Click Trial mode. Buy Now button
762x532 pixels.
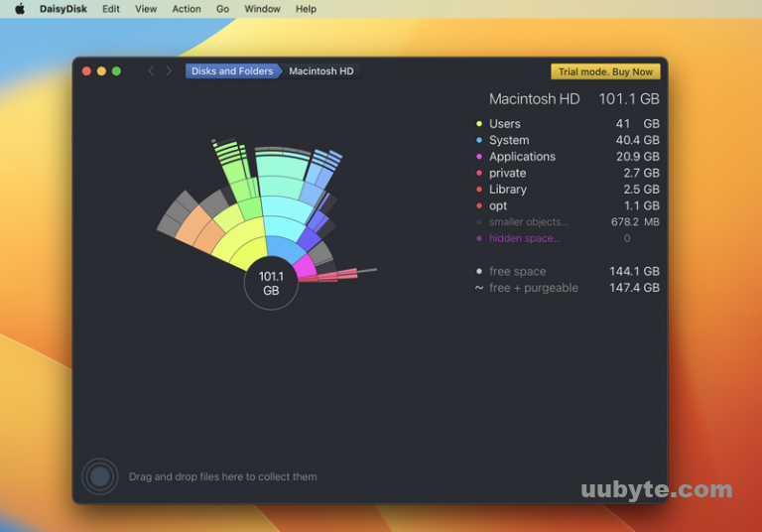605,71
